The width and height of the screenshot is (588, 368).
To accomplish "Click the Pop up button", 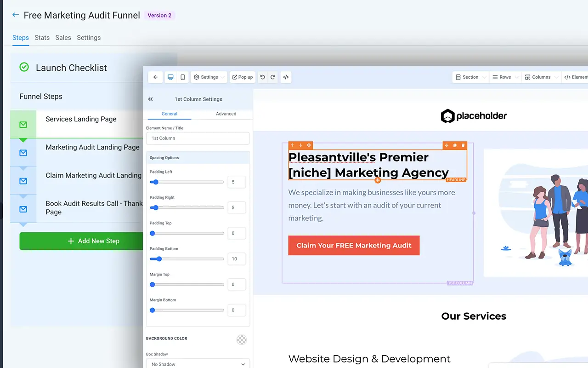I will (242, 77).
